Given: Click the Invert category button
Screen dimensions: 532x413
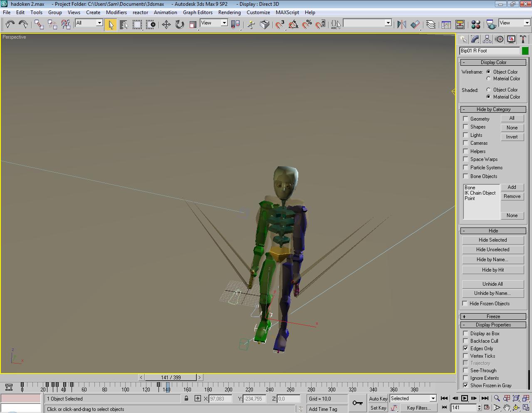Looking at the screenshot, I should [x=512, y=137].
